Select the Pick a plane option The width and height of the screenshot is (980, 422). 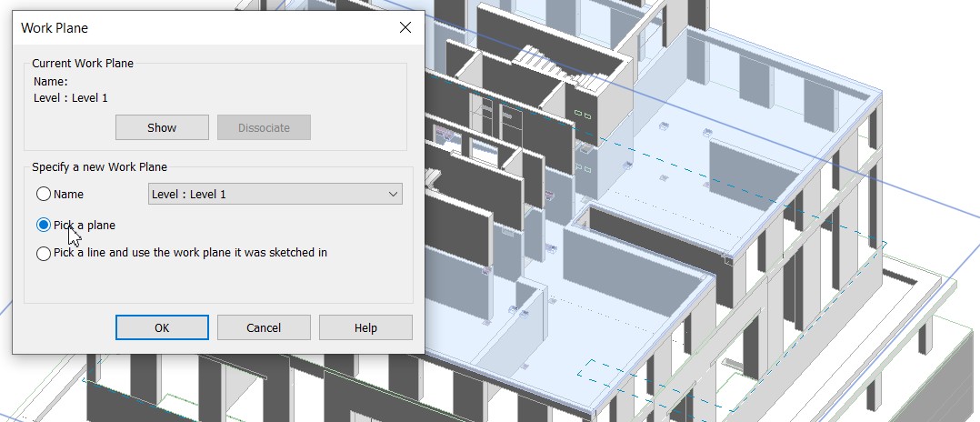(x=43, y=225)
